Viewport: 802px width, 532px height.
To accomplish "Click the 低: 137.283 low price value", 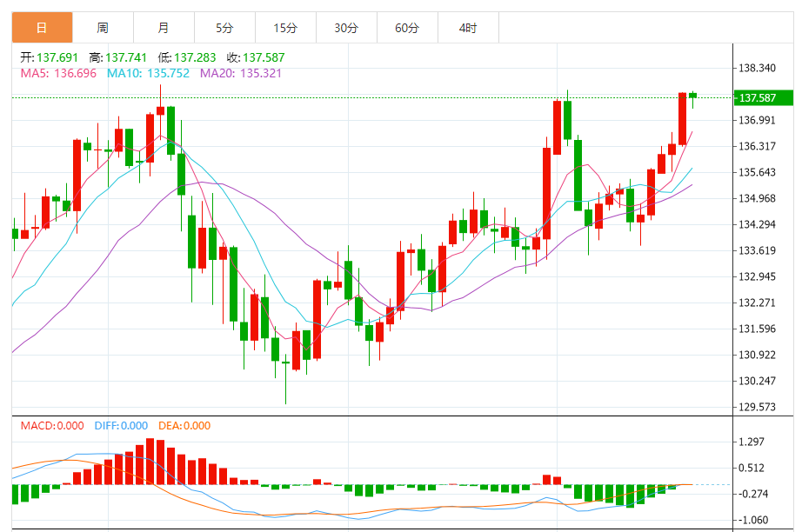I will 187,57.
